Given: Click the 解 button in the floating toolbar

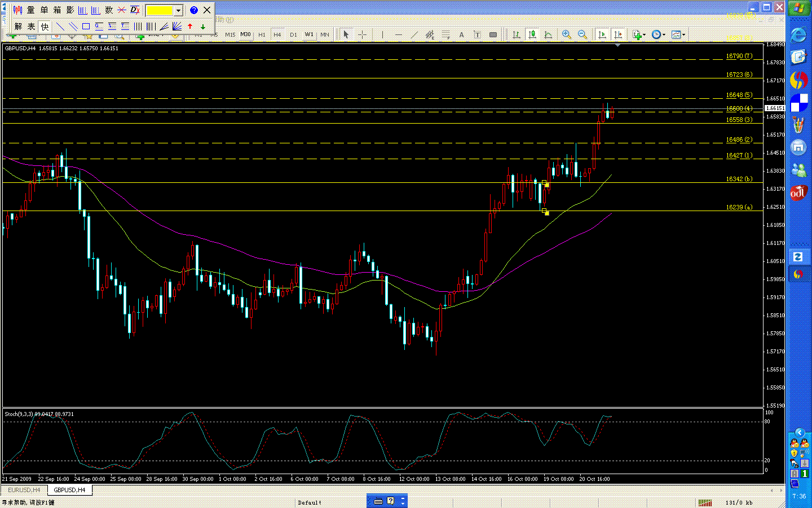Looking at the screenshot, I should [18, 27].
